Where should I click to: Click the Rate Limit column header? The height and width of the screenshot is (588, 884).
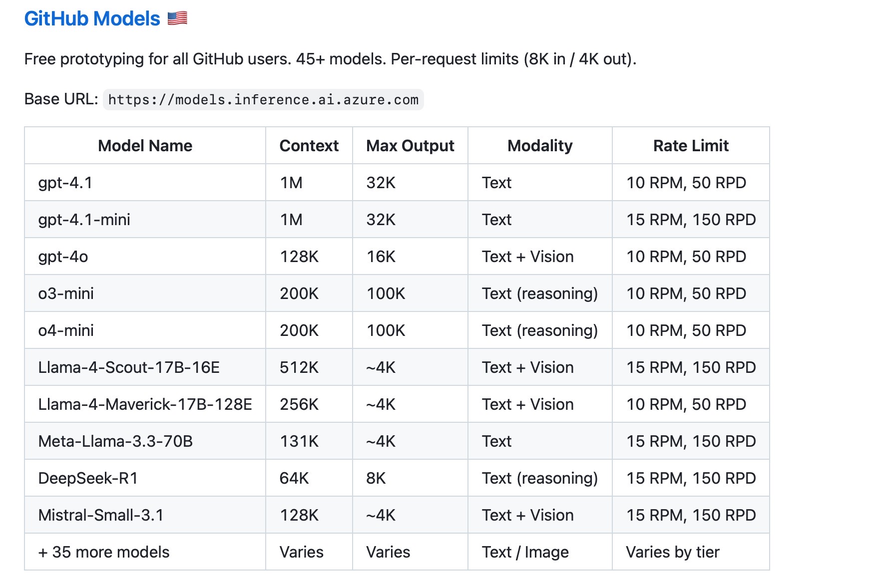(691, 146)
